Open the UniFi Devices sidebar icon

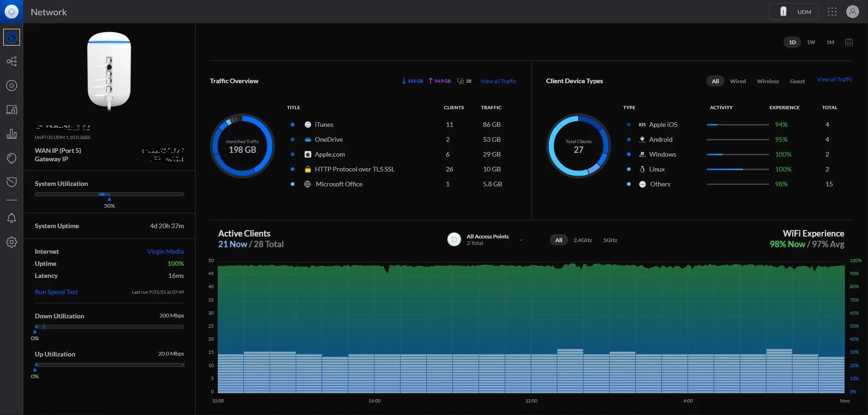12,86
